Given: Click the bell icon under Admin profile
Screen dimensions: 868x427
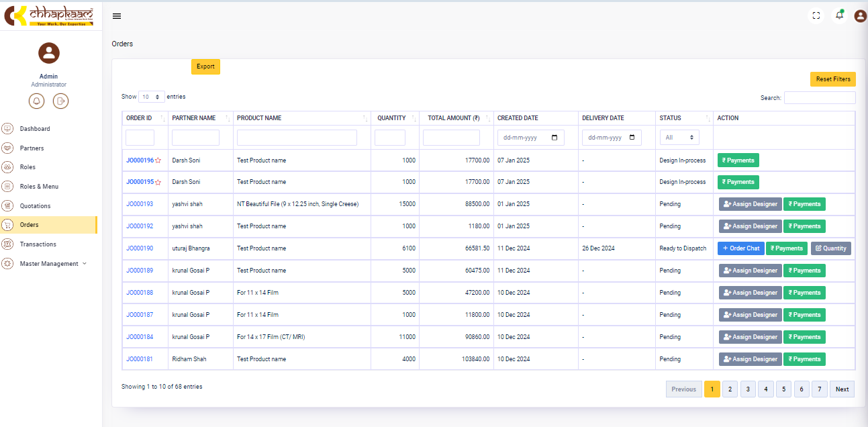Looking at the screenshot, I should (37, 101).
